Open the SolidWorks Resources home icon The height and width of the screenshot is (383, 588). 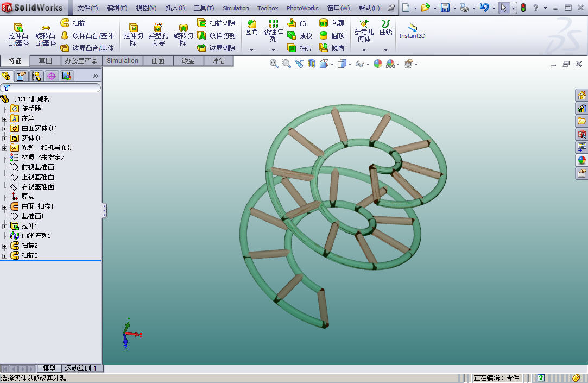point(581,95)
